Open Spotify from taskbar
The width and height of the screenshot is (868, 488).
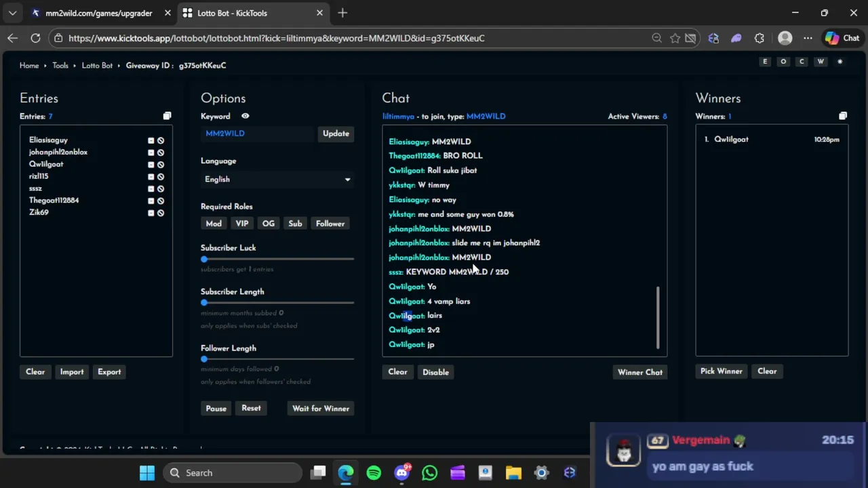pos(374,473)
